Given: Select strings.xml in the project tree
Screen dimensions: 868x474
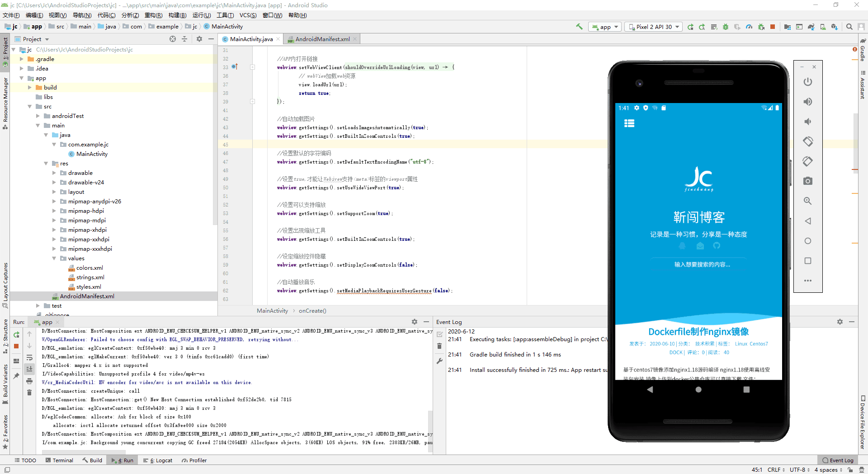Looking at the screenshot, I should 90,277.
